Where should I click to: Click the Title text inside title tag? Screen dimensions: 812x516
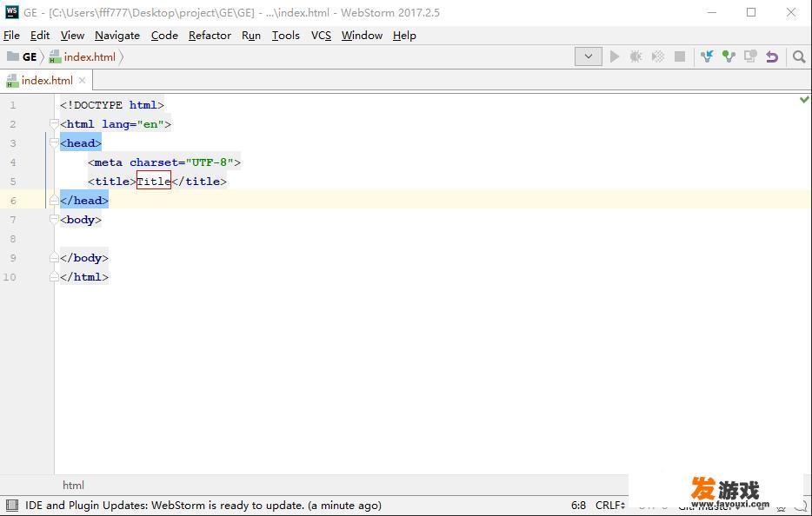pos(154,182)
